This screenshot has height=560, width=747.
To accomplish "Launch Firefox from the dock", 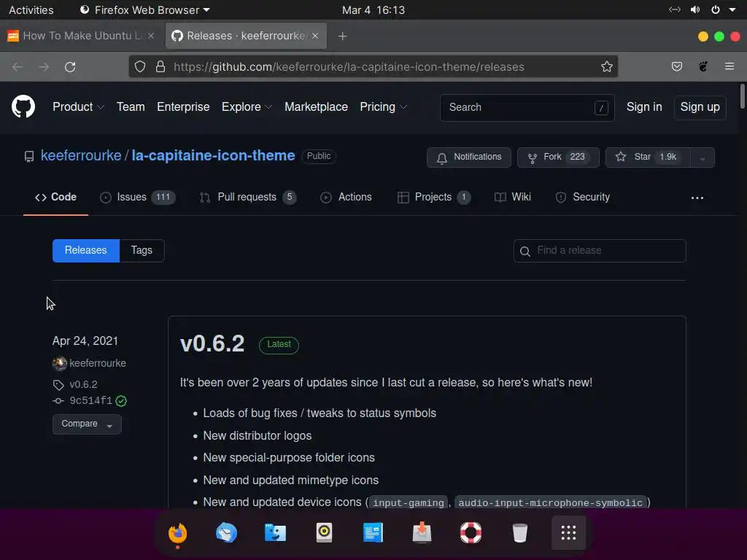I will click(178, 533).
